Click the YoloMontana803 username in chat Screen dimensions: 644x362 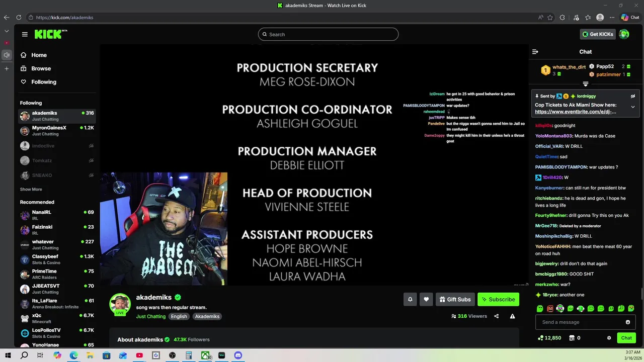(x=553, y=136)
